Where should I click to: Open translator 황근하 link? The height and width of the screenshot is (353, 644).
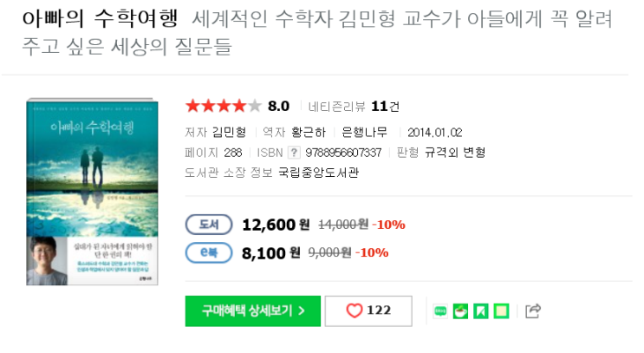point(309,133)
